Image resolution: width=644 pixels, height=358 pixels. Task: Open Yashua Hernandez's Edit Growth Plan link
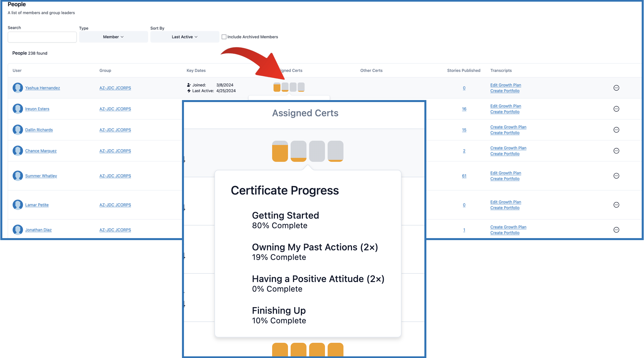505,85
